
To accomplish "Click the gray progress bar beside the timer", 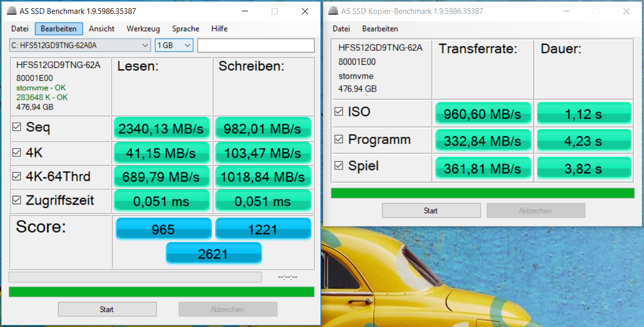I will pos(136,277).
